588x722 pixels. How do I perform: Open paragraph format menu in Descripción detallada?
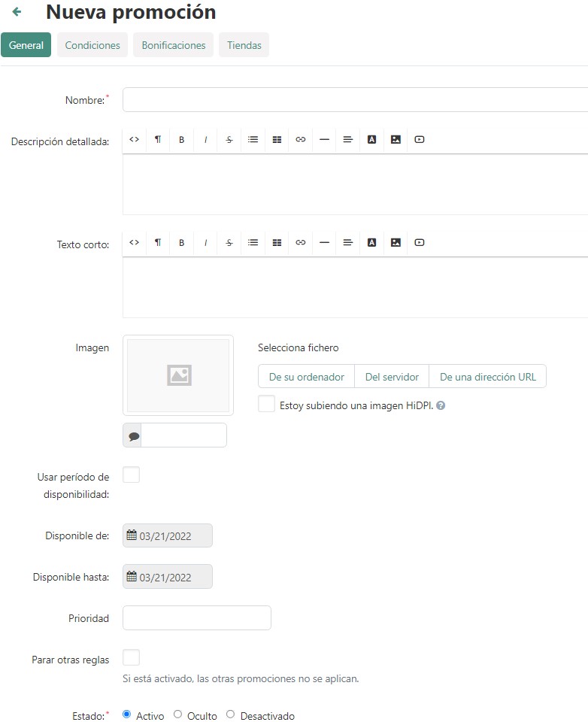(x=157, y=140)
